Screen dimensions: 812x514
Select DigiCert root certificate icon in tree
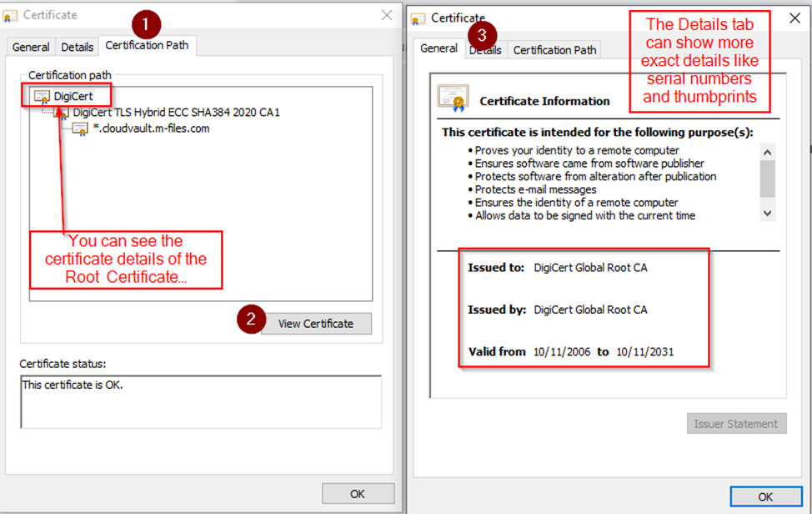42,97
